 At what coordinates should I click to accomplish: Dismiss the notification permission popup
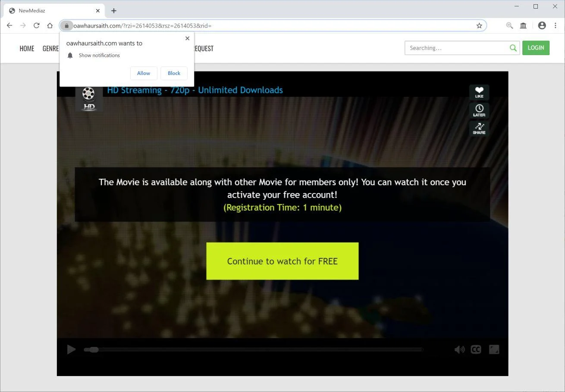tap(187, 38)
